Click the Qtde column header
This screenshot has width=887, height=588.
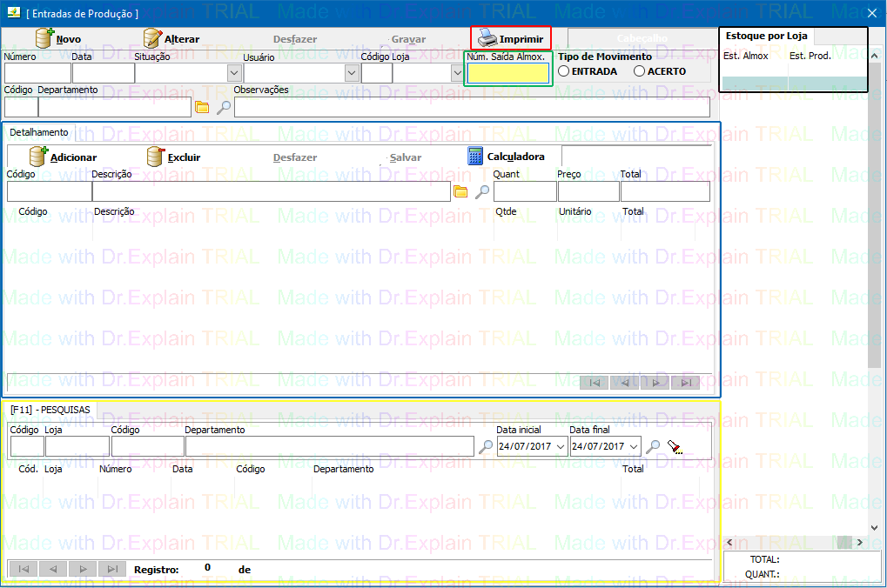(506, 211)
